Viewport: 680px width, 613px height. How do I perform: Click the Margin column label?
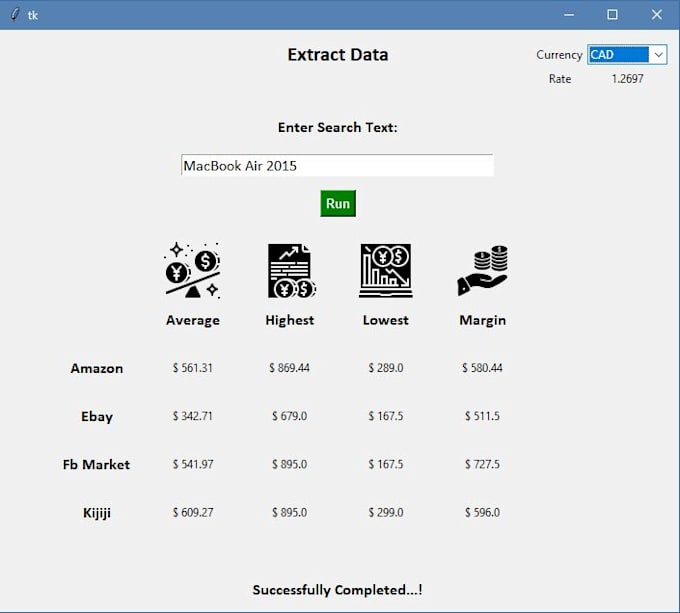coord(483,320)
